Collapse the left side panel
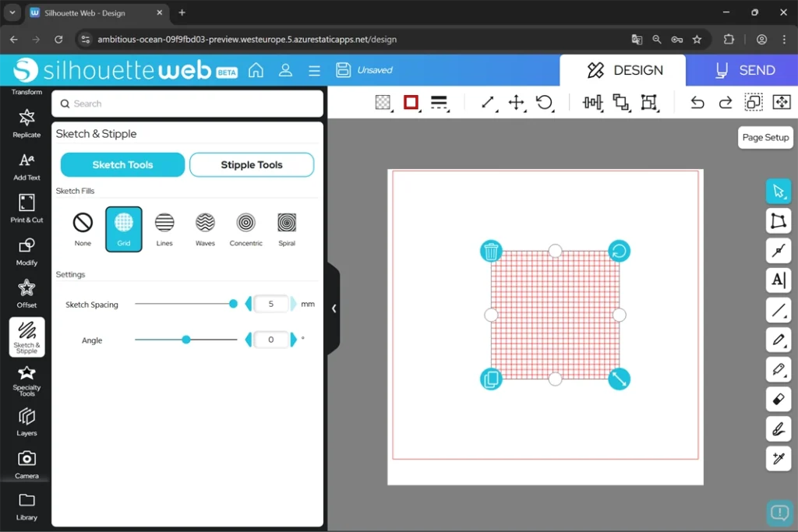 pos(334,308)
